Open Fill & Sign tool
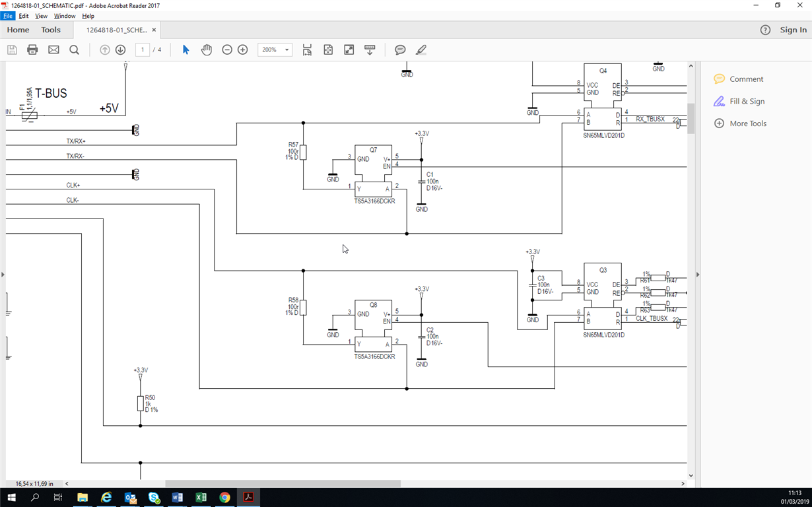This screenshot has height=507, width=812. click(x=739, y=101)
